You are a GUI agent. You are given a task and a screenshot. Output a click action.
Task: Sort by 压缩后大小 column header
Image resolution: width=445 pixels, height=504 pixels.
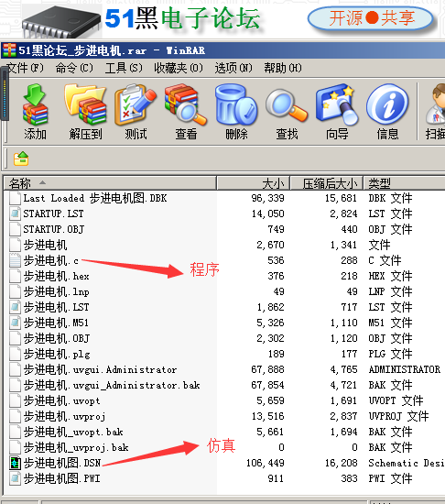(327, 183)
